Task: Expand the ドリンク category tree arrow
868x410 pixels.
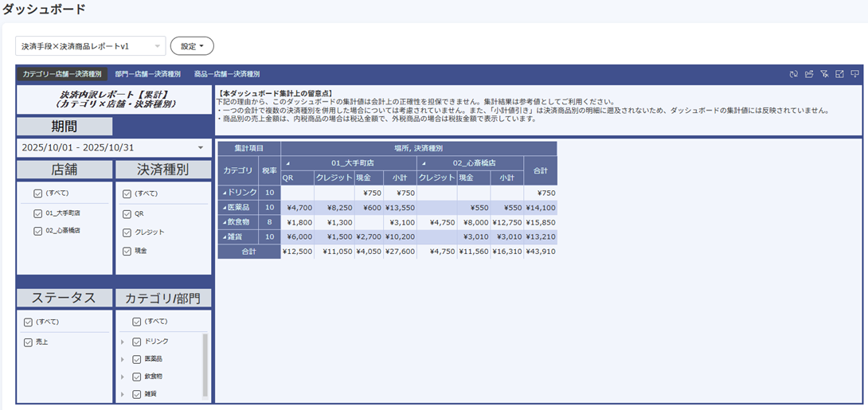Action: click(x=123, y=342)
